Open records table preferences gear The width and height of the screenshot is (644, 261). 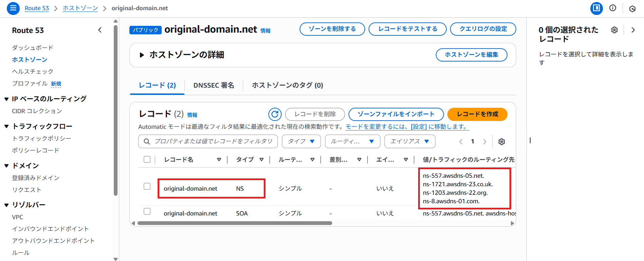(x=502, y=142)
